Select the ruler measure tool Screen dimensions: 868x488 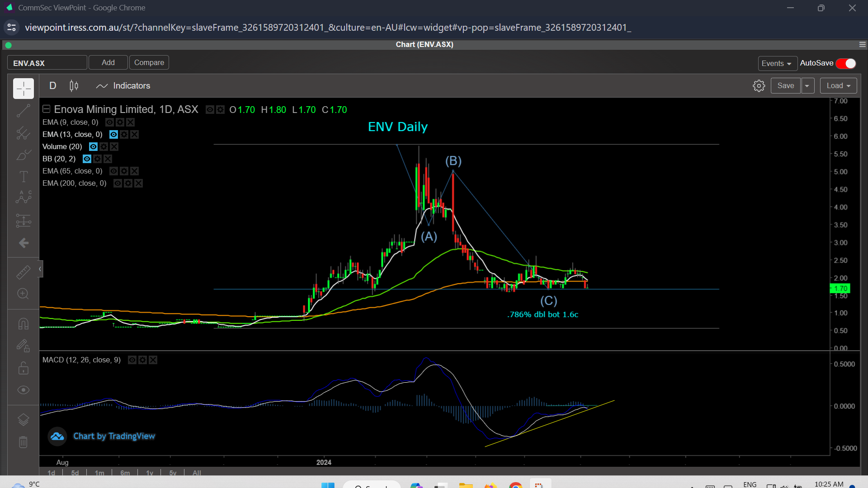24,272
